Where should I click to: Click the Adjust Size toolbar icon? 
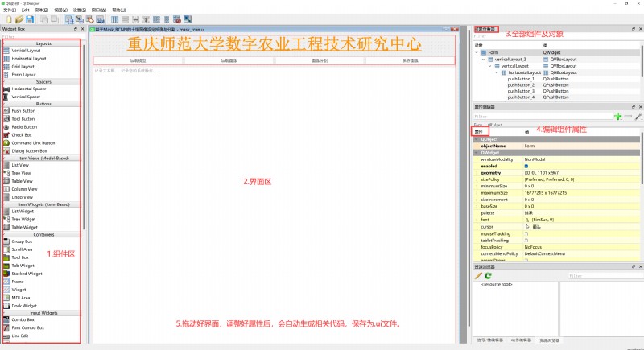coord(188,19)
